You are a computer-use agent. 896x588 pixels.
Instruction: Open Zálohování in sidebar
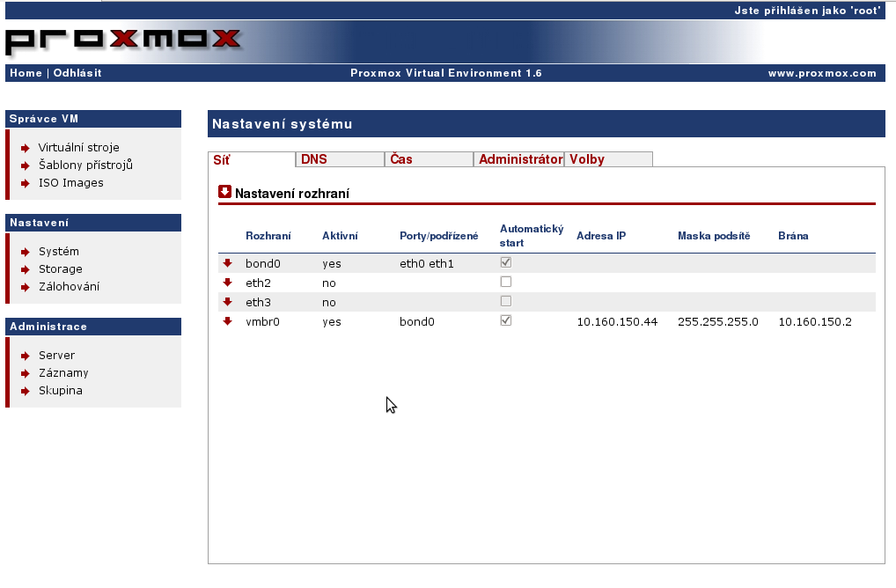click(x=70, y=287)
